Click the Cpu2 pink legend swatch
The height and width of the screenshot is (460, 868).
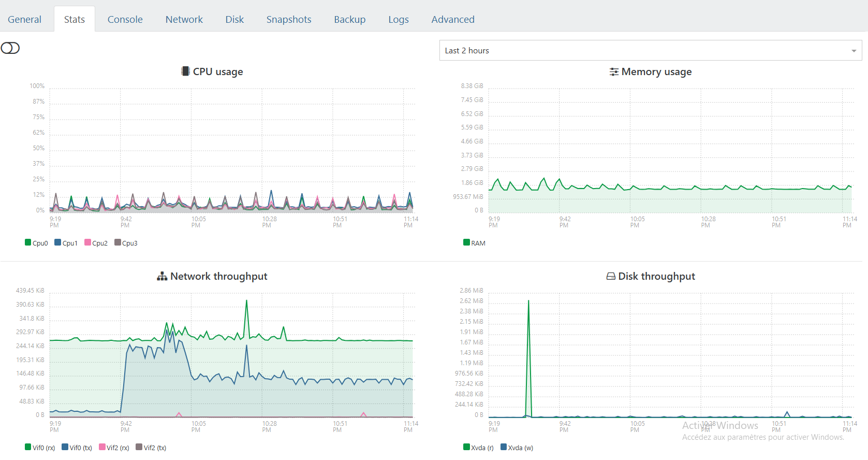pyautogui.click(x=88, y=242)
